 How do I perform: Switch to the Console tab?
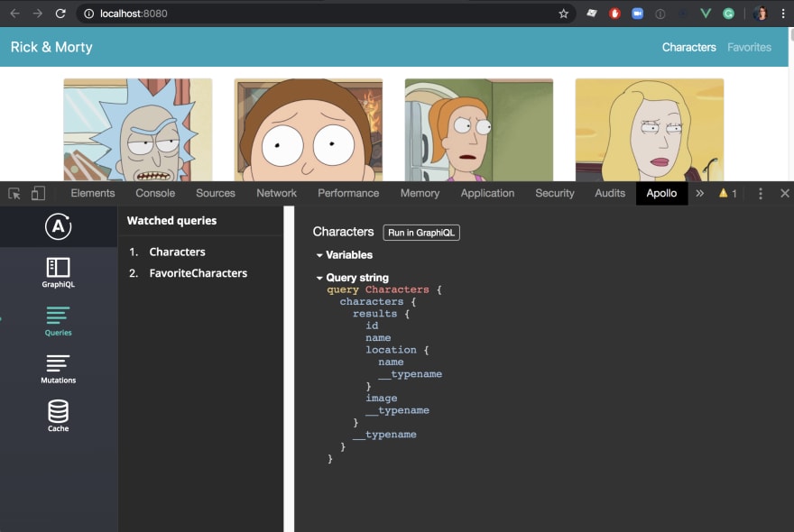(155, 193)
